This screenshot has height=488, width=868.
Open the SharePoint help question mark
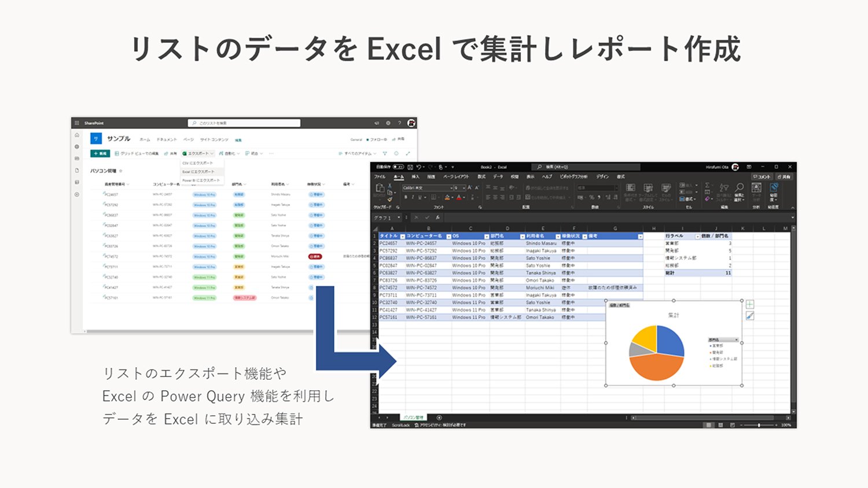pos(399,123)
